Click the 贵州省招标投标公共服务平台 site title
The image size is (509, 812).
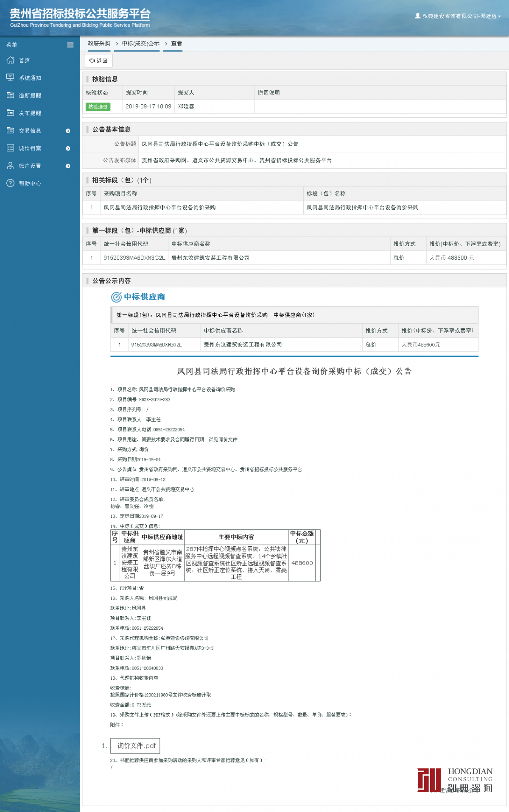point(80,14)
